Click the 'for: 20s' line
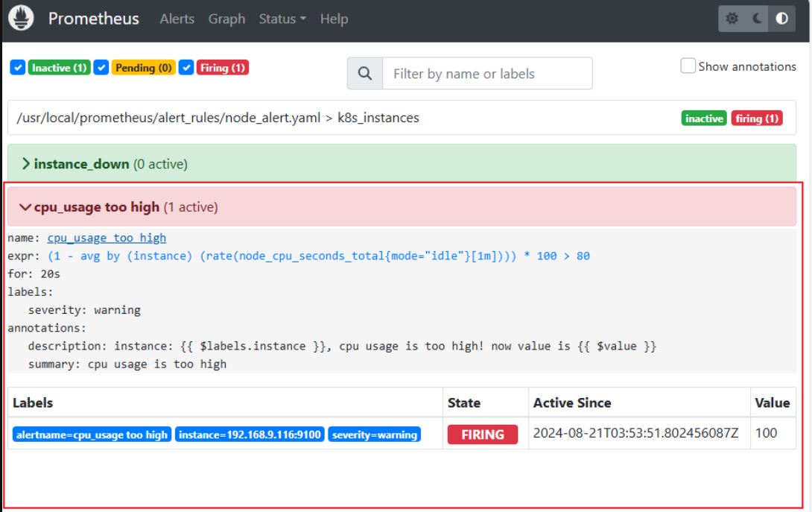812x512 pixels. click(x=34, y=274)
